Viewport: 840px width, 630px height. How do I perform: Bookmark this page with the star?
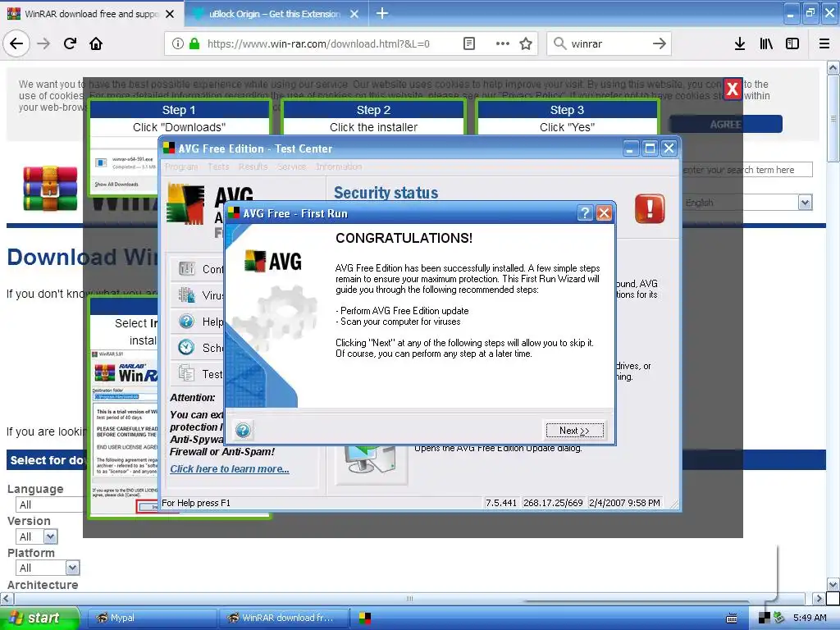(526, 43)
